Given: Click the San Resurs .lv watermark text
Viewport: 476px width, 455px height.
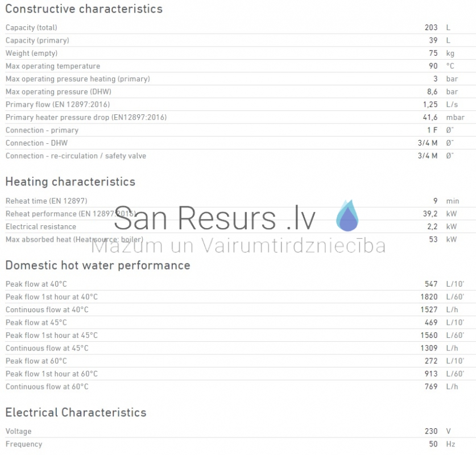Looking at the screenshot, I should coord(214,218).
